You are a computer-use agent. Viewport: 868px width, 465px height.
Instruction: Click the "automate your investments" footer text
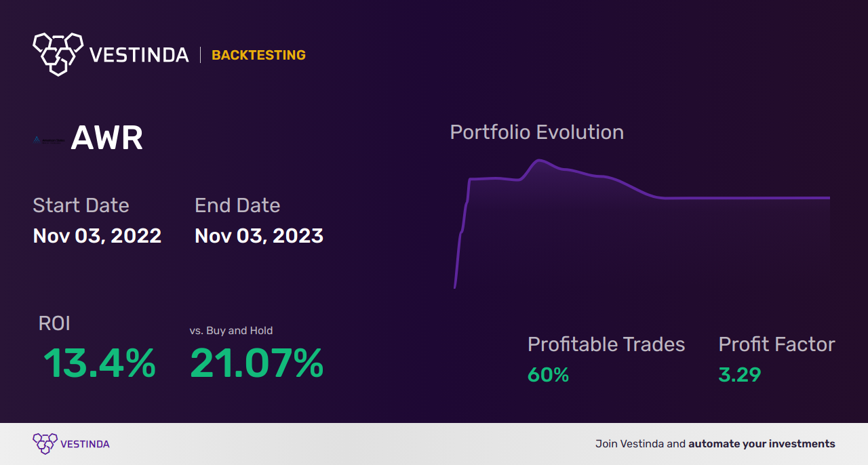point(762,444)
